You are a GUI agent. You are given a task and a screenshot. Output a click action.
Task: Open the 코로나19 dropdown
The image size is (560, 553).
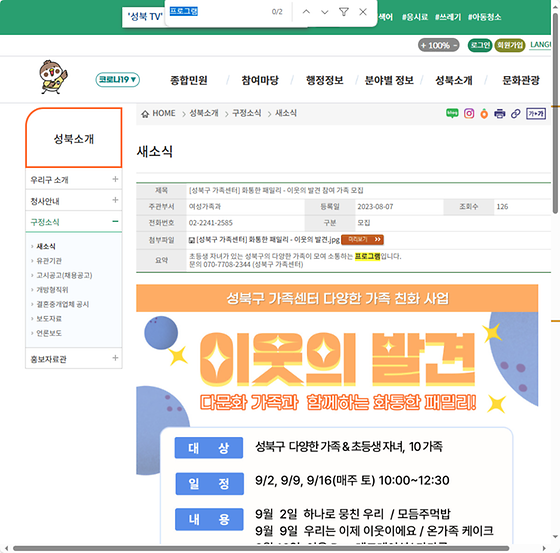coord(118,80)
